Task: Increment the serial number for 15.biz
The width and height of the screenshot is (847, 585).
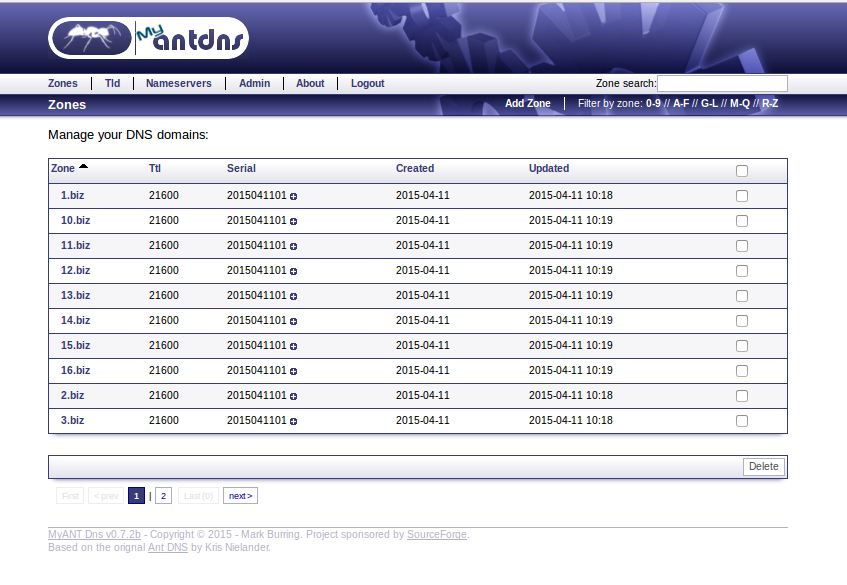Action: (x=292, y=346)
